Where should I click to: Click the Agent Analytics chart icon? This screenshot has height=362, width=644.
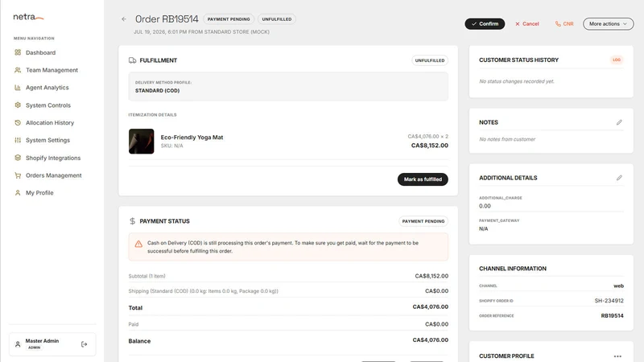tap(18, 88)
